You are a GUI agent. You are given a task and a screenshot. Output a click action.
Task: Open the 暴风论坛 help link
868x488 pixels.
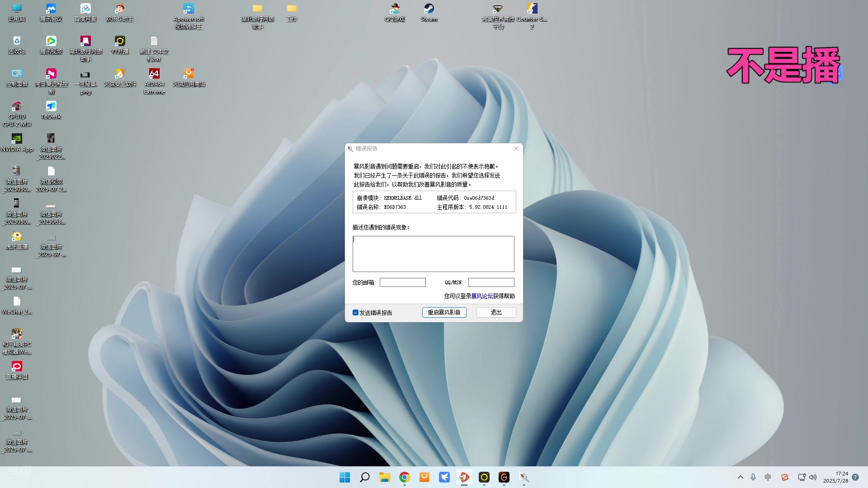(482, 296)
